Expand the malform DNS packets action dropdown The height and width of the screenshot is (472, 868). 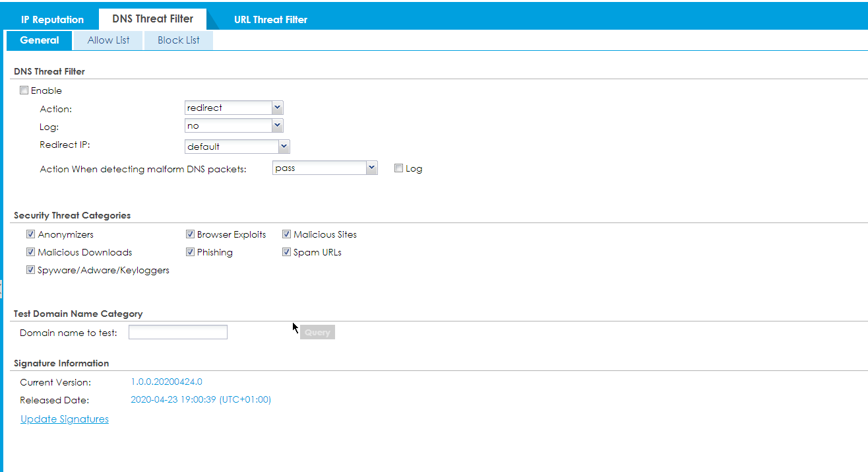point(325,168)
